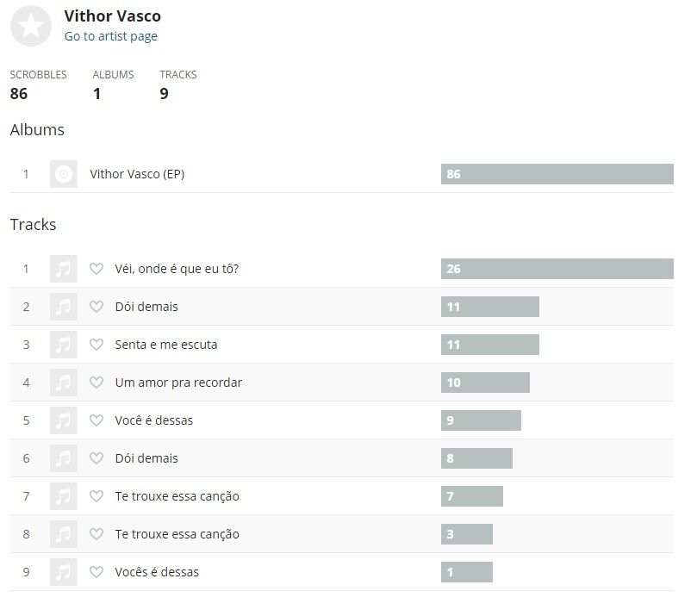Click the 26 scrobbles bar of the top track
The width and height of the screenshot is (691, 616).
[x=557, y=269]
